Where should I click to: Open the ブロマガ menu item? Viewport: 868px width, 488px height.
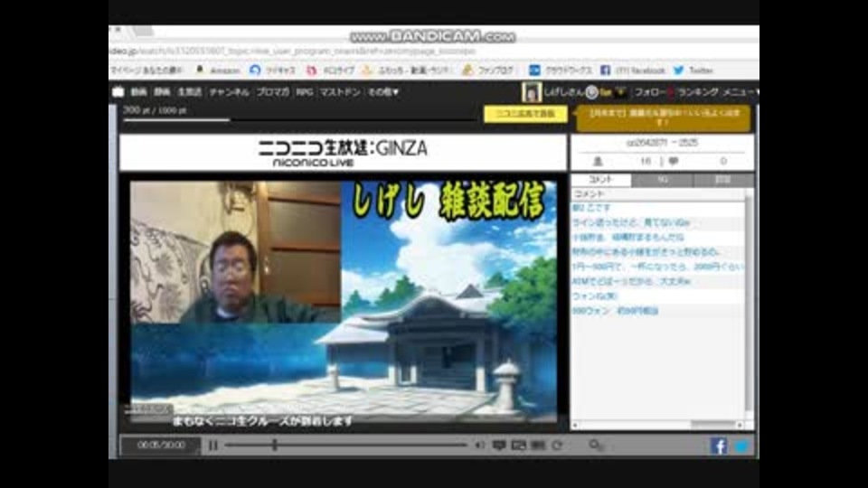point(272,92)
